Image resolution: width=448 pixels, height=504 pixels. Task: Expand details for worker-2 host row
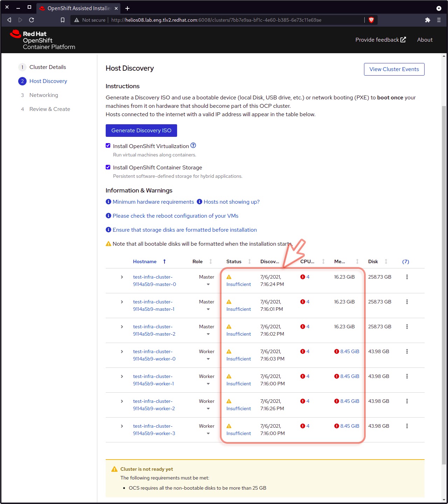coord(122,401)
